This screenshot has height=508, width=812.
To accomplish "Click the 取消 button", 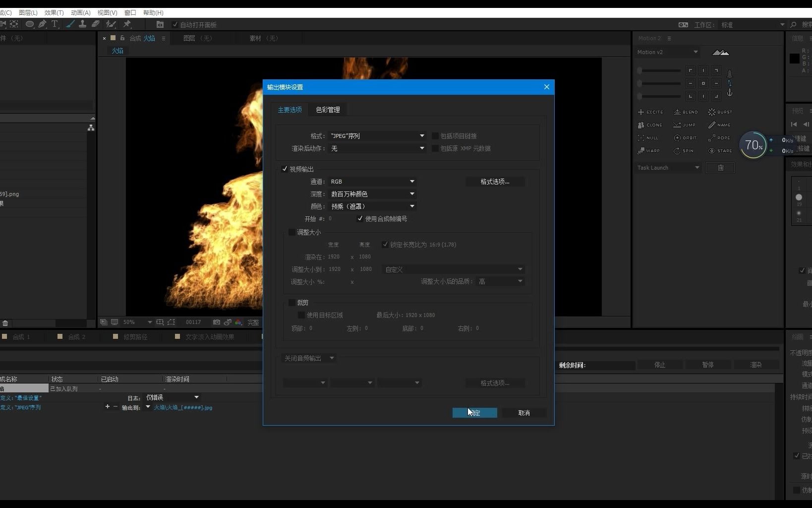I will (524, 413).
